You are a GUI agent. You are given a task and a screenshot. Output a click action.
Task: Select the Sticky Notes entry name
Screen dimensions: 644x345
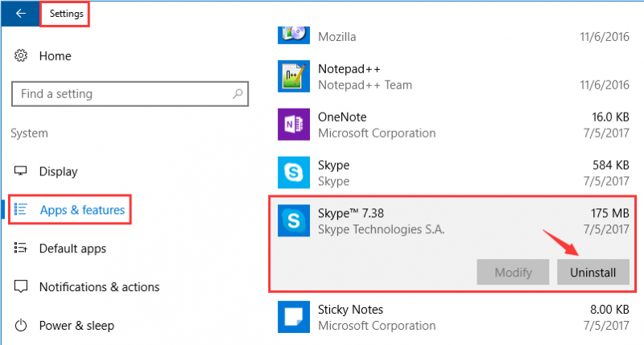click(x=350, y=310)
